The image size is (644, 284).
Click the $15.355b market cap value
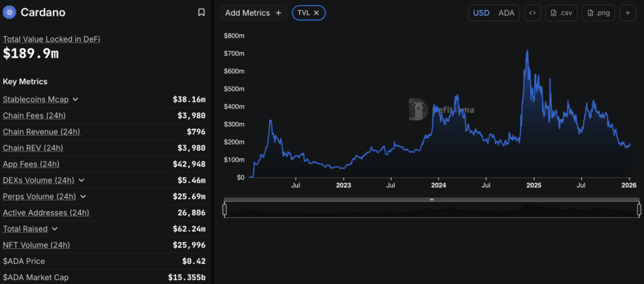187,278
